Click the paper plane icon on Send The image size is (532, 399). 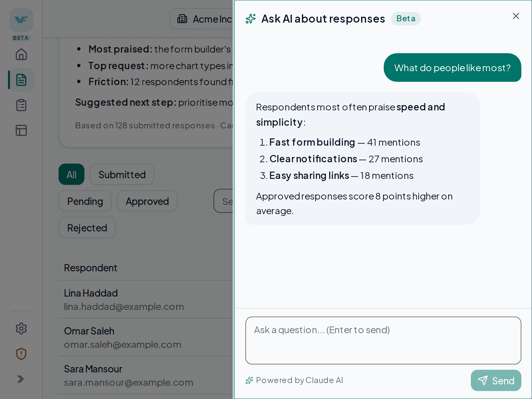tap(482, 380)
